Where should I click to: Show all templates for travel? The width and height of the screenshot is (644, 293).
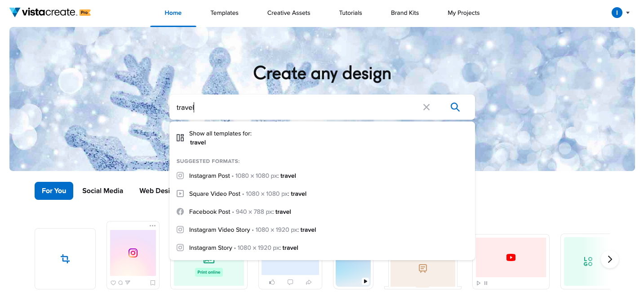(220, 138)
